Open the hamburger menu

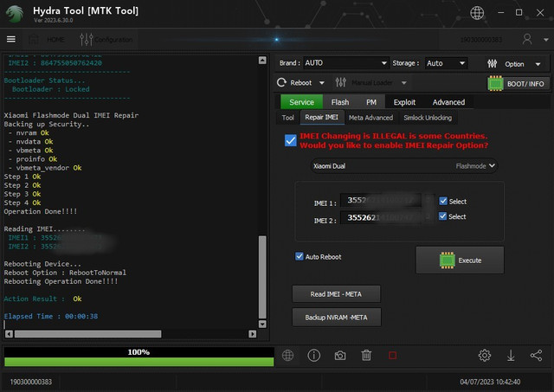click(x=11, y=39)
